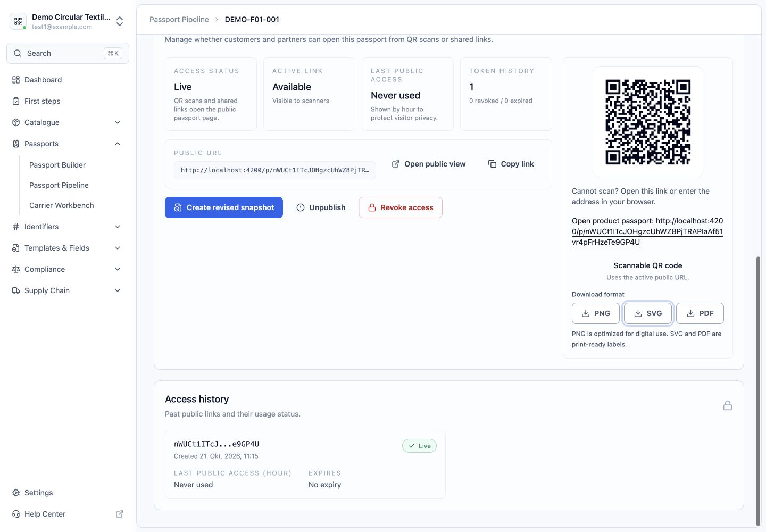766x532 pixels.
Task: Click the Supply Chain truck icon
Action: pos(16,290)
